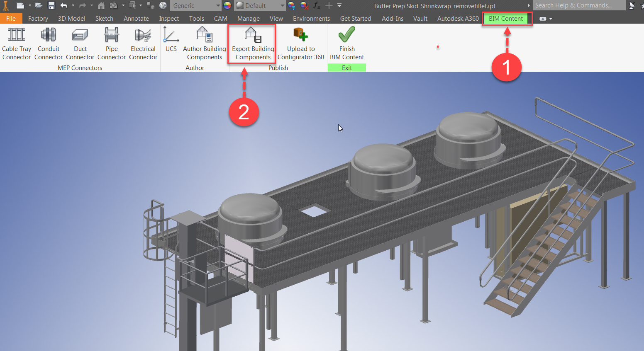
Task: Select the Conduit Connector tool
Action: (48, 43)
